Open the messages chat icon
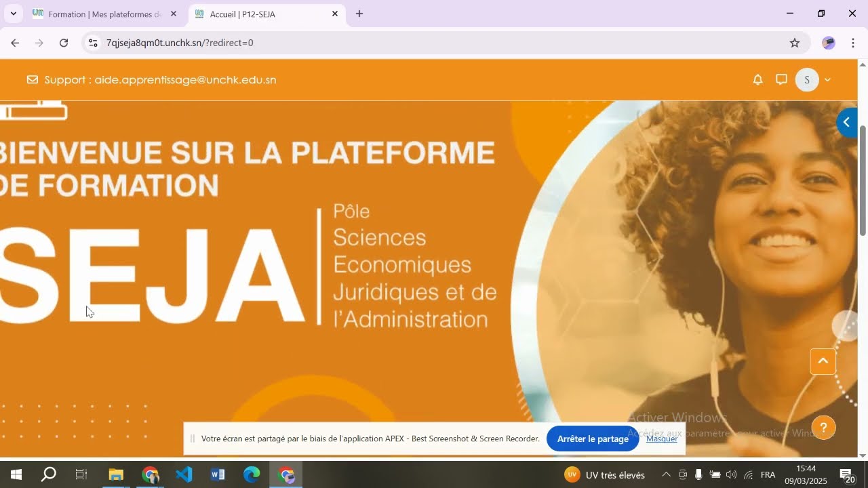This screenshot has height=488, width=868. pos(781,80)
